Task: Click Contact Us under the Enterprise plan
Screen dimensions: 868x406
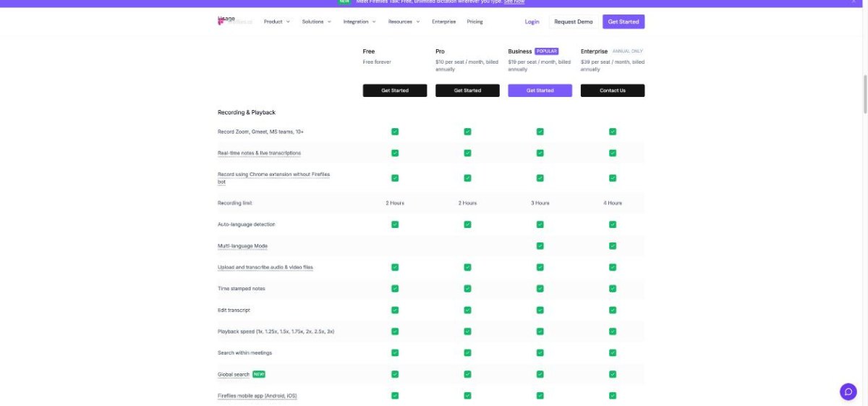Action: tap(613, 90)
